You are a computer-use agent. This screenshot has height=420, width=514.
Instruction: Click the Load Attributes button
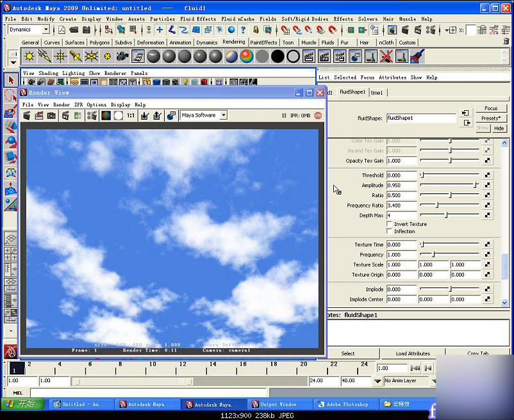click(x=413, y=353)
